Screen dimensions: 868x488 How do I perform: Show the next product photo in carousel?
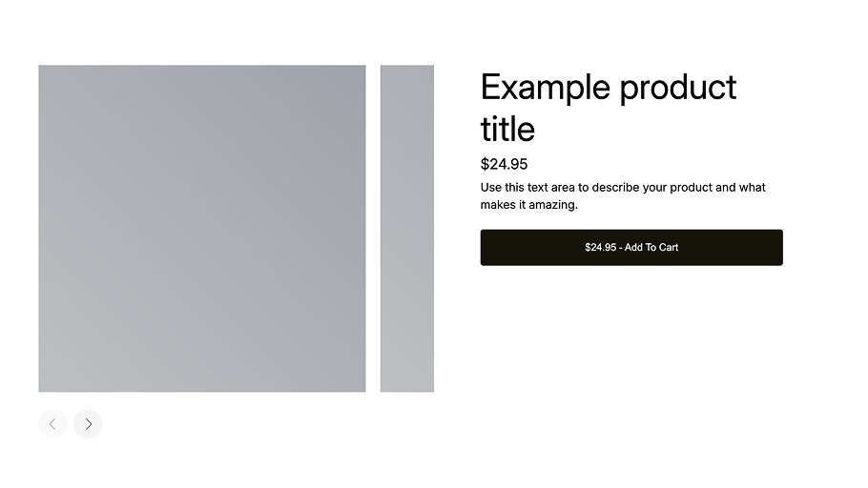click(x=88, y=424)
